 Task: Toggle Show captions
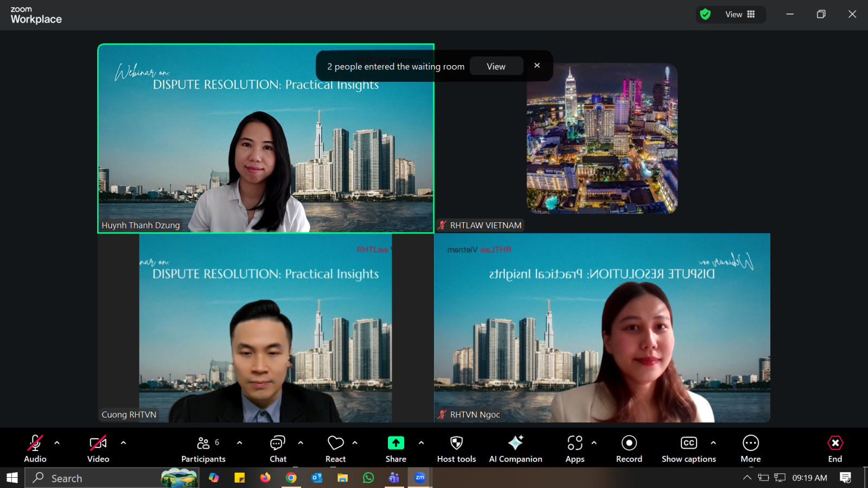[688, 449]
